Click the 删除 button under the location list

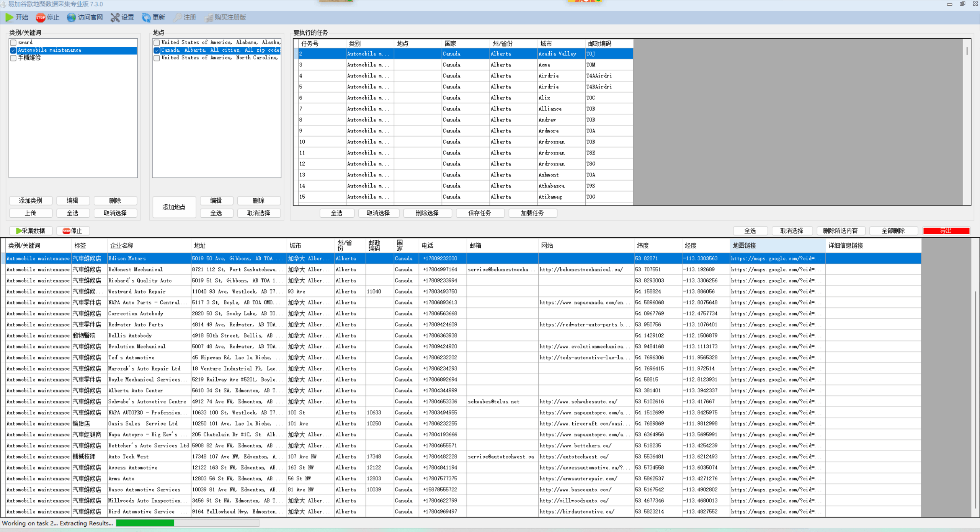[259, 201]
